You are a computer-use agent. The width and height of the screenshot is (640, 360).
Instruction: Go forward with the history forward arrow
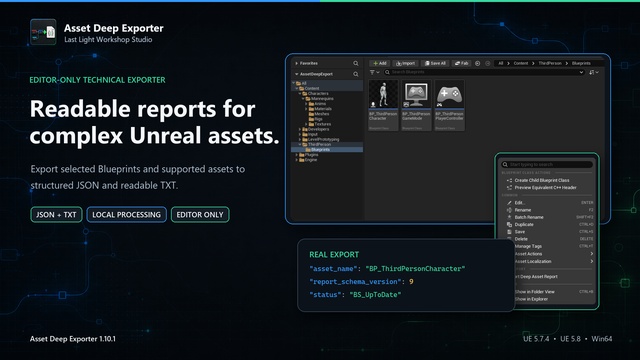pyautogui.click(x=487, y=63)
